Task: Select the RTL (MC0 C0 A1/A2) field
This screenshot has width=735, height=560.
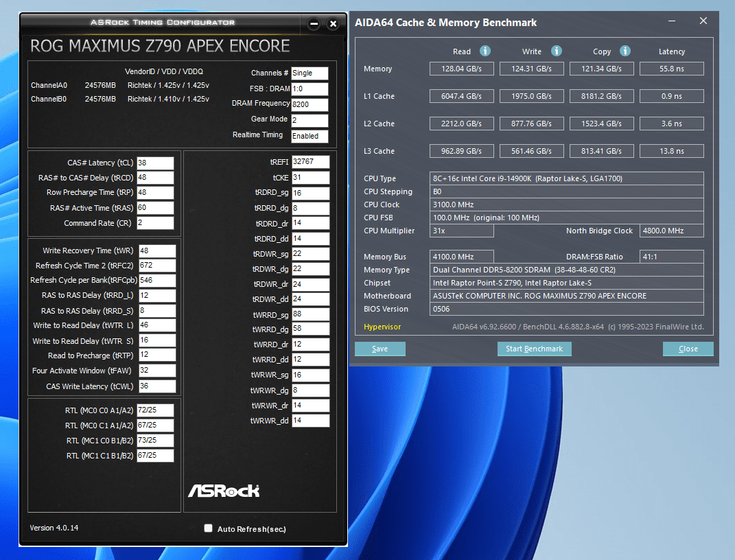Action: point(155,410)
